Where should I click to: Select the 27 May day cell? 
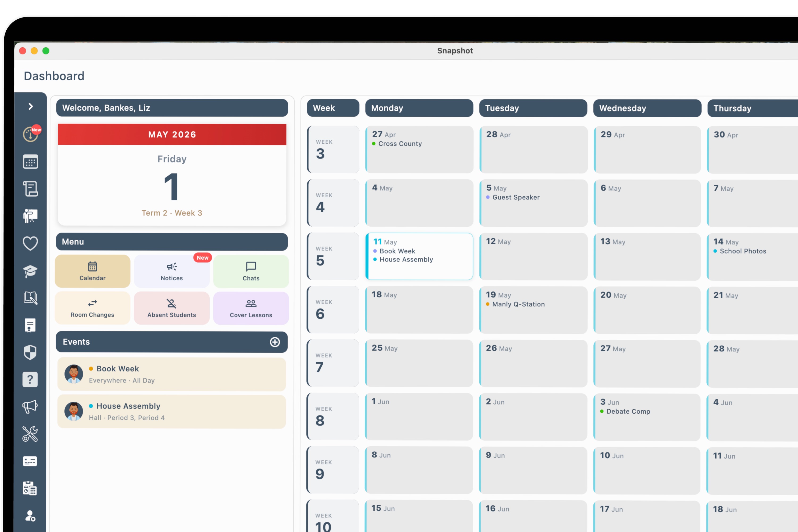coord(647,363)
